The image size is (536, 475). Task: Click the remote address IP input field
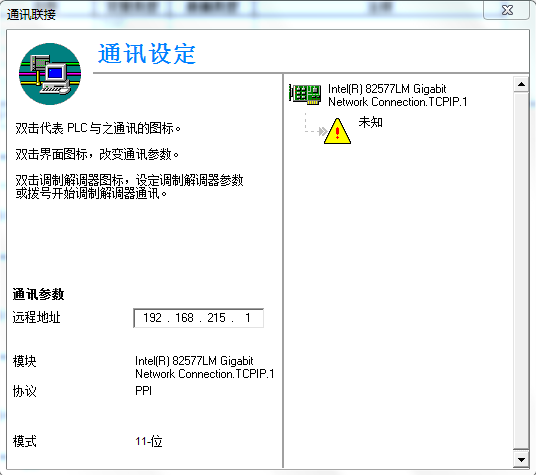[x=198, y=318]
